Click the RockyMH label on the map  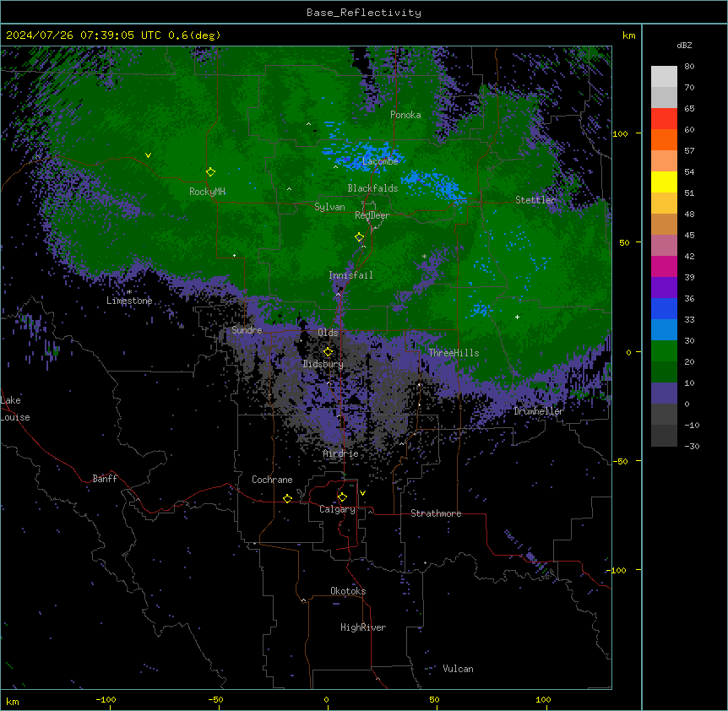point(207,192)
